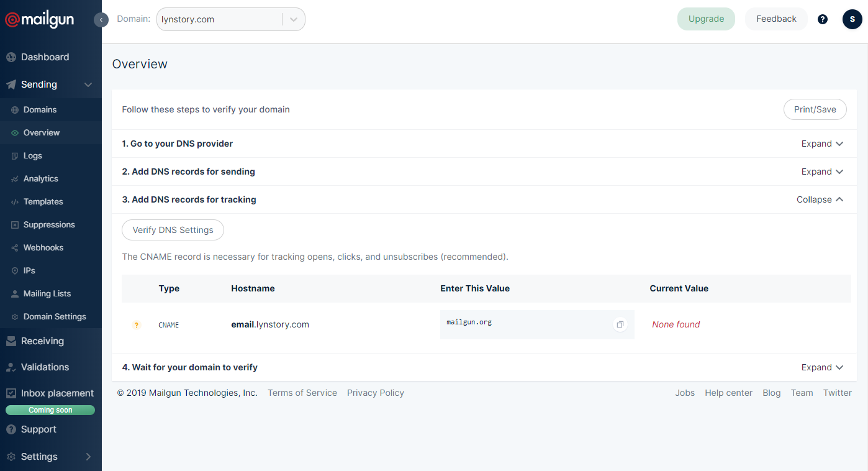Click the Templates code icon
The height and width of the screenshot is (471, 868).
[15, 202]
